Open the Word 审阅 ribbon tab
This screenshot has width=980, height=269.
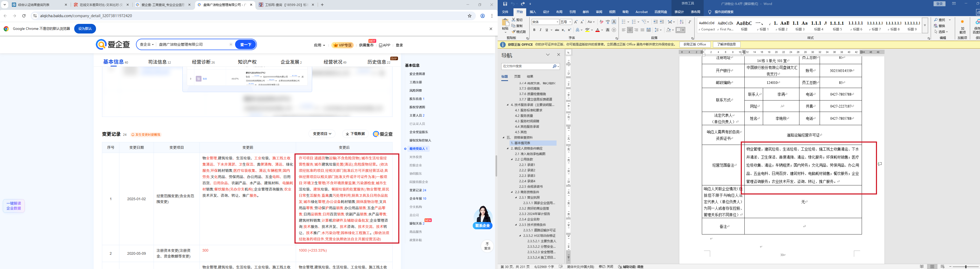[599, 12]
